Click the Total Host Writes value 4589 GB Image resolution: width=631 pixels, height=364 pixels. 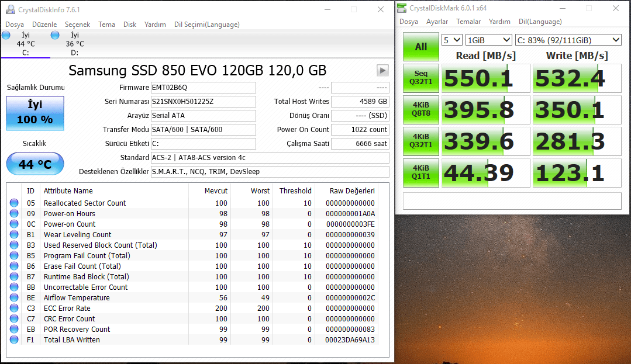coord(360,101)
